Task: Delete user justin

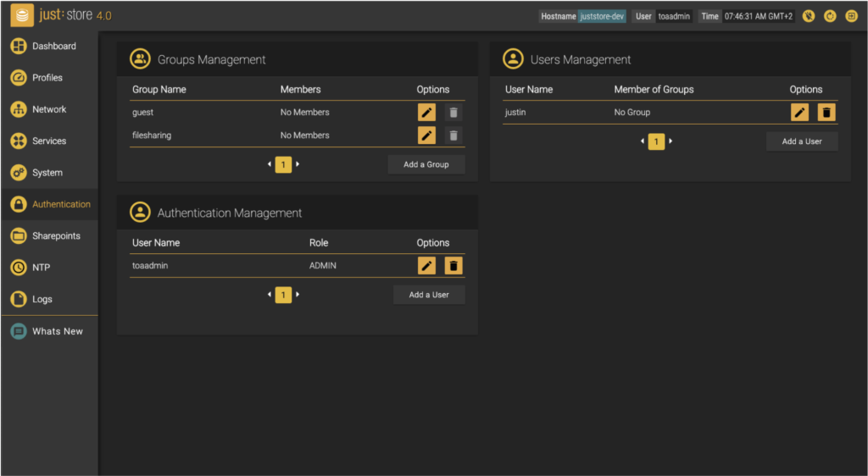Action: (826, 113)
